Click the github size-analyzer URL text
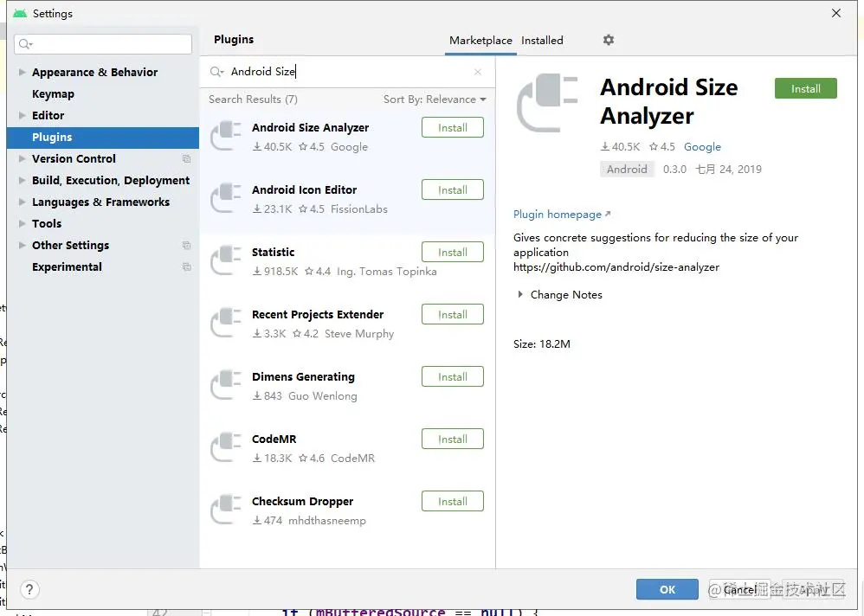This screenshot has width=864, height=616. point(616,267)
